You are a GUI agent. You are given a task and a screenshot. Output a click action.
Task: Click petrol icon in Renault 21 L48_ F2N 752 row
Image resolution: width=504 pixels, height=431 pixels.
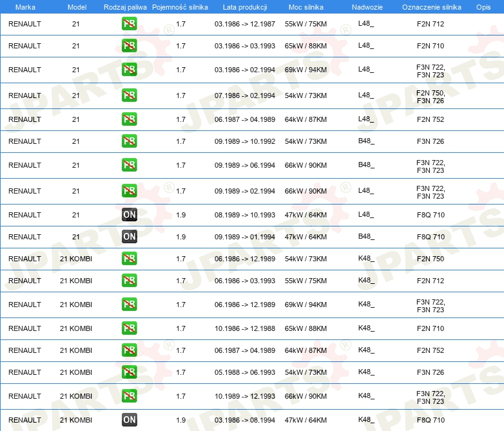129,119
